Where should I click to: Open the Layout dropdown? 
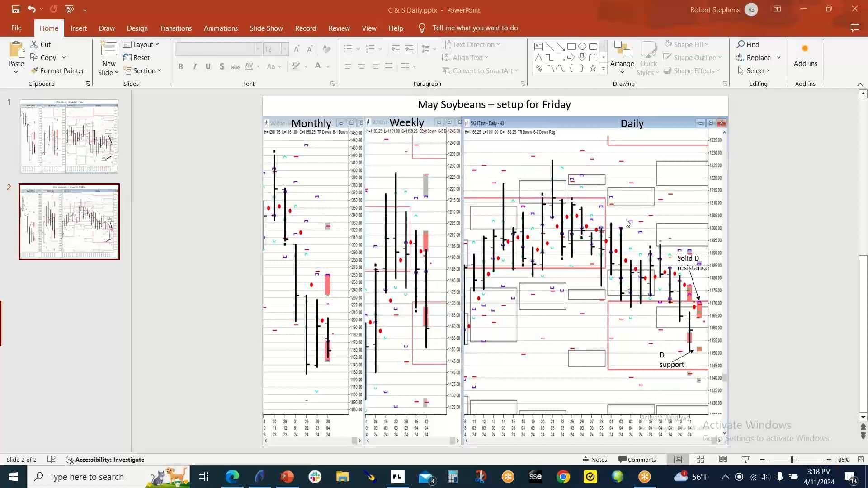click(142, 44)
